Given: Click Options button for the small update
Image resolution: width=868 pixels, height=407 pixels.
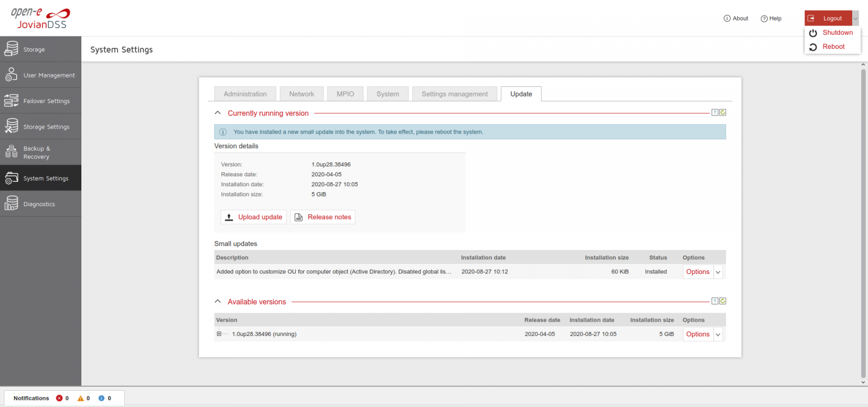Looking at the screenshot, I should coord(698,272).
